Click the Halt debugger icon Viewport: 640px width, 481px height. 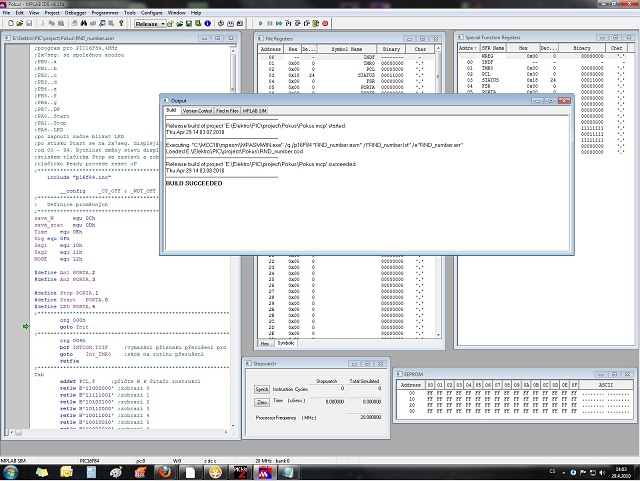coord(269,23)
